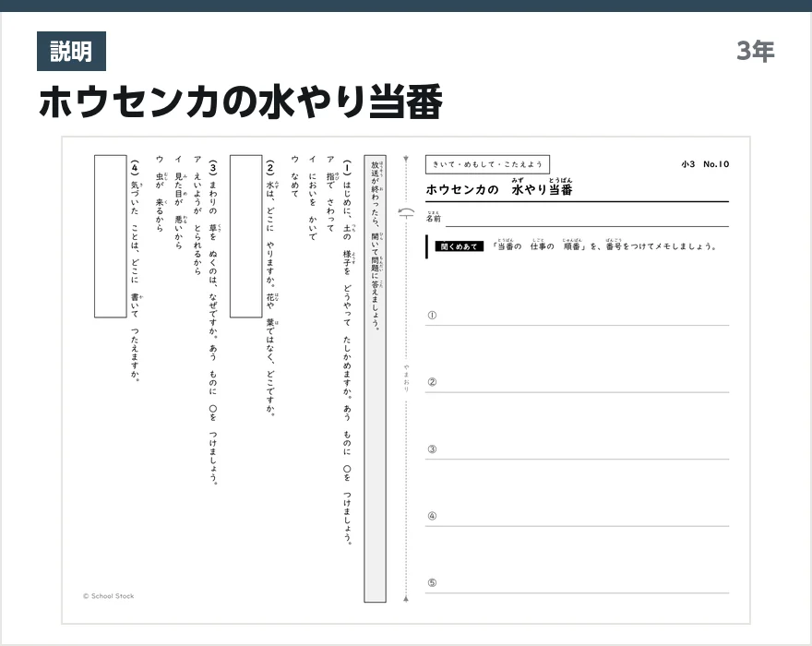Click the 聞くめあて black badge
Viewport: 812px width, 646px height.
point(460,246)
